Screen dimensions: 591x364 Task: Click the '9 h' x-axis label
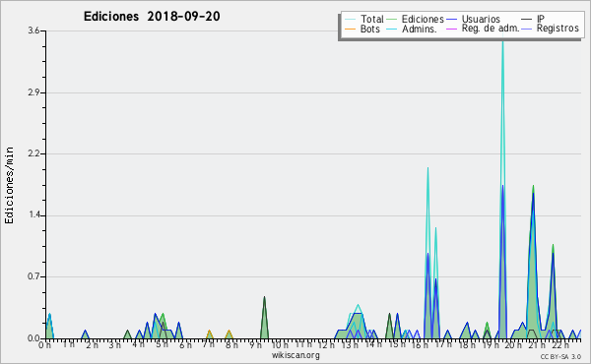coord(255,344)
